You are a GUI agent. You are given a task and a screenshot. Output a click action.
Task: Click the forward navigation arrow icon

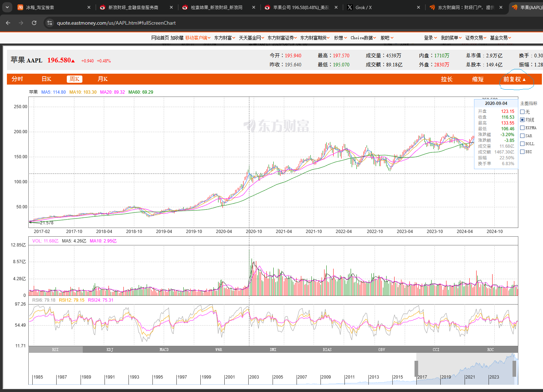(x=21, y=23)
